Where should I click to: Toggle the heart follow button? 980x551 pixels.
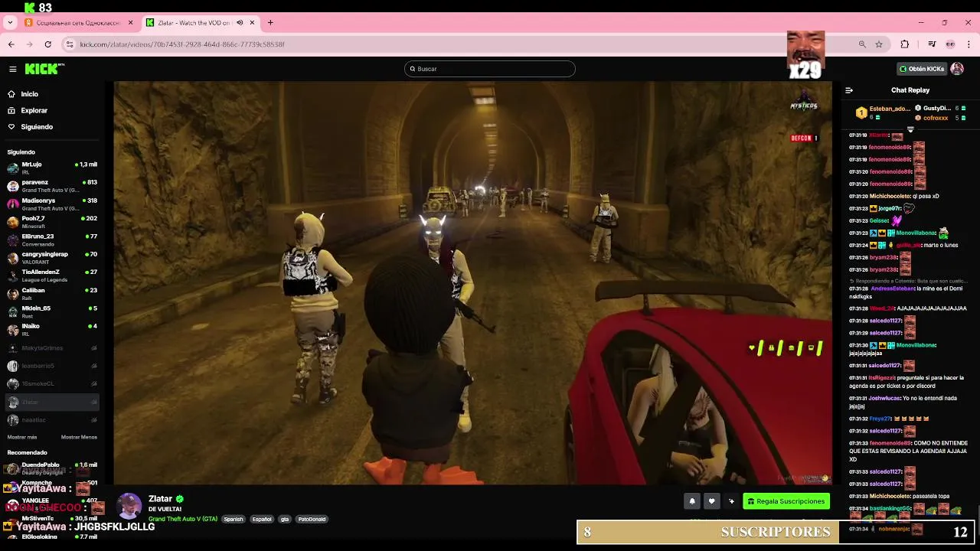[711, 501]
